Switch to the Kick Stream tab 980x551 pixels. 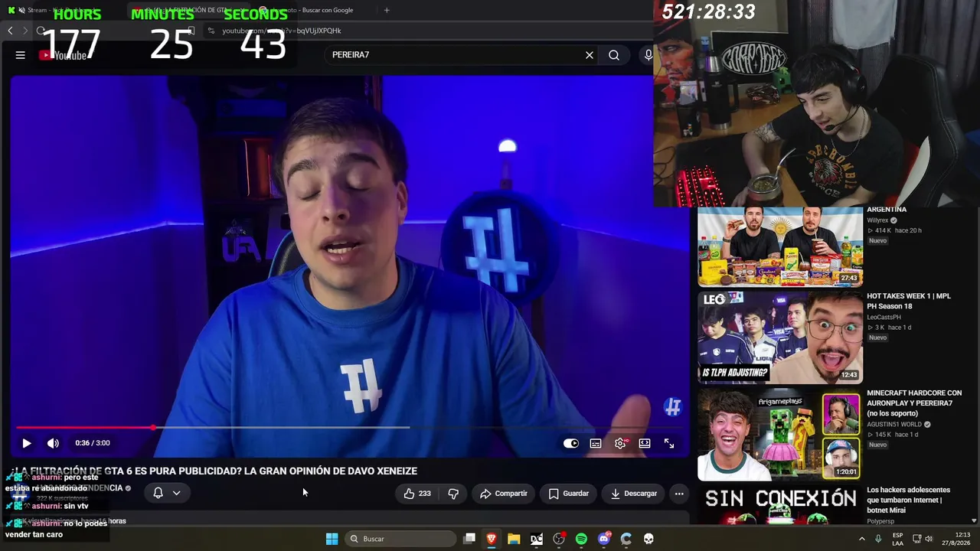click(x=61, y=10)
